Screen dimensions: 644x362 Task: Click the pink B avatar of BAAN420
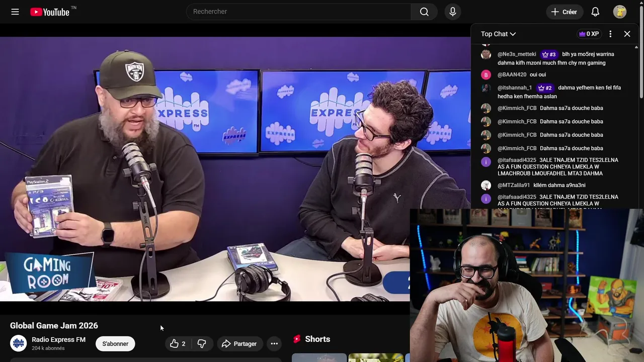tap(486, 75)
